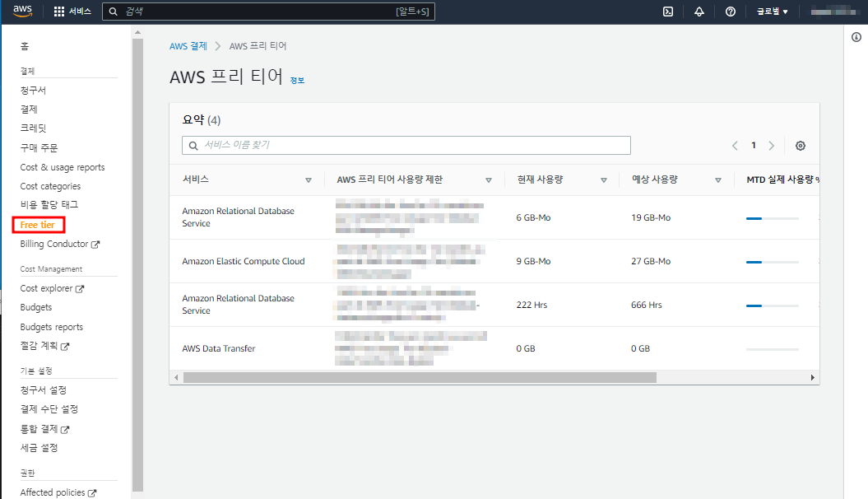
Task: Click AWS 결제 breadcrumb link
Action: click(x=188, y=46)
